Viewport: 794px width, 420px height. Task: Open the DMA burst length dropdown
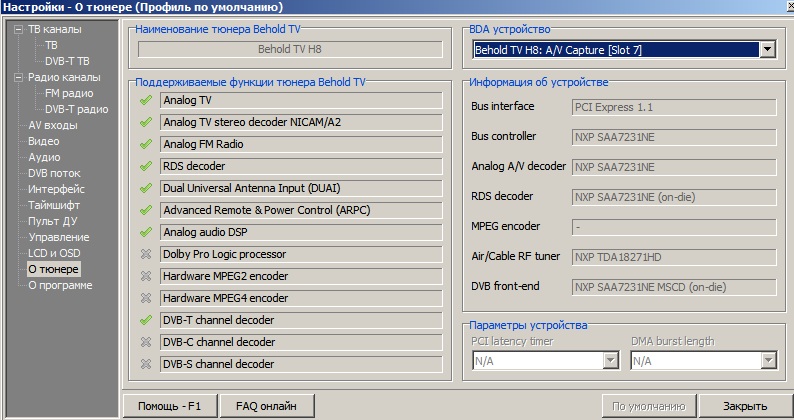768,361
